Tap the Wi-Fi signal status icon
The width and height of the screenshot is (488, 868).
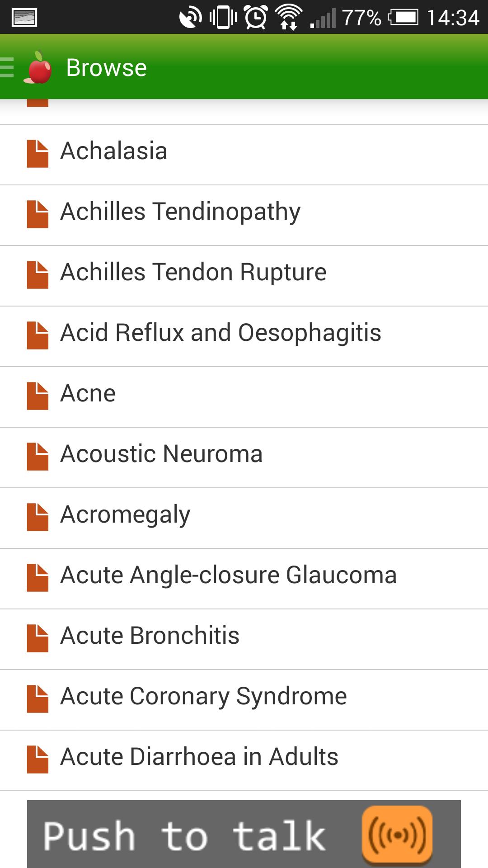click(x=289, y=18)
